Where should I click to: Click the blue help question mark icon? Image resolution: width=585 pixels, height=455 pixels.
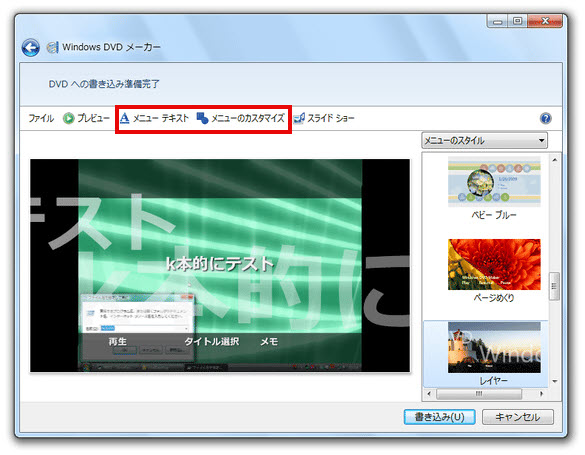[545, 119]
